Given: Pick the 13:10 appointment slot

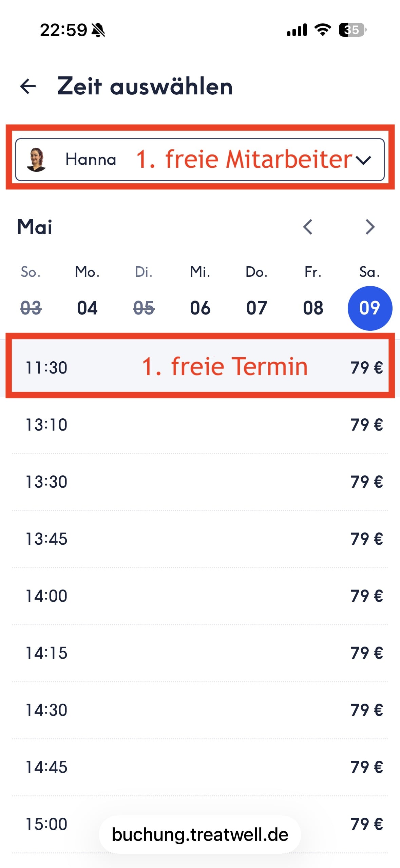Looking at the screenshot, I should pyautogui.click(x=200, y=425).
